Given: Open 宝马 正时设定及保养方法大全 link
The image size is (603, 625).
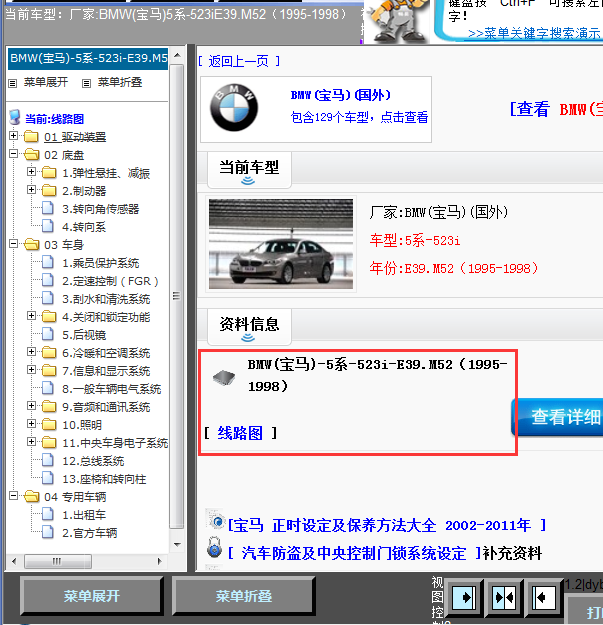Looking at the screenshot, I should (387, 525).
